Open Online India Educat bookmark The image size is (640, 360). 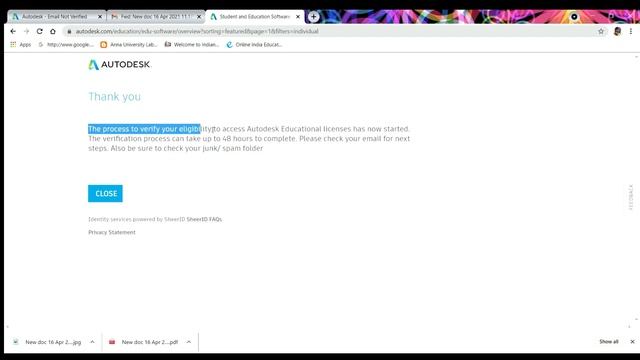coord(254,44)
